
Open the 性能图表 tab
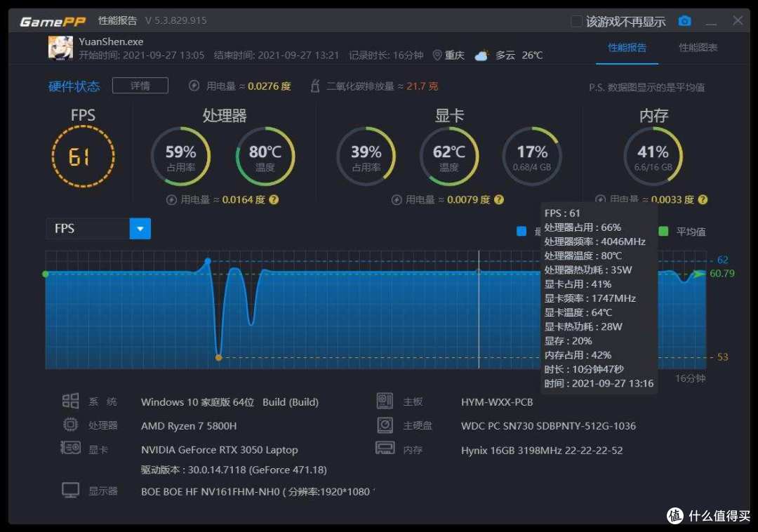[x=698, y=47]
